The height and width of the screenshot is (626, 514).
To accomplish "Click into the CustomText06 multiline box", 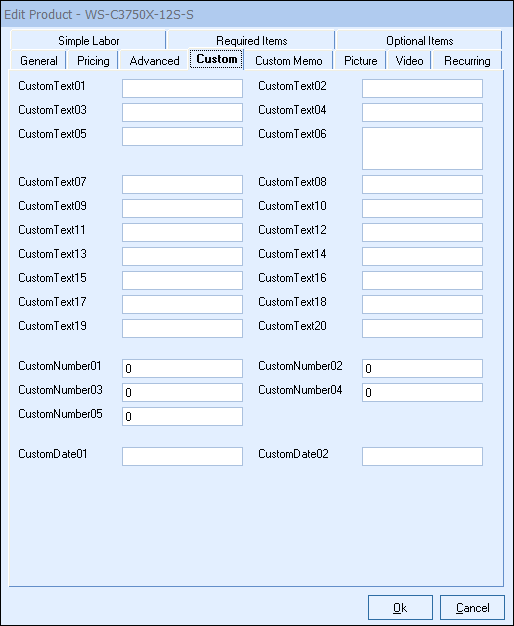I will pos(423,149).
